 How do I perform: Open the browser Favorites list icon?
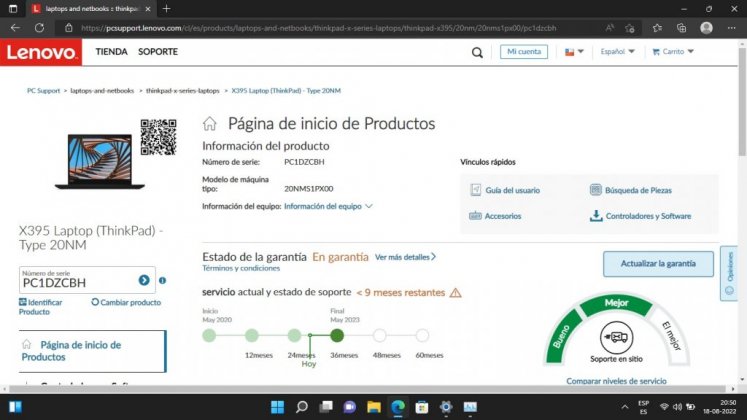tap(657, 28)
